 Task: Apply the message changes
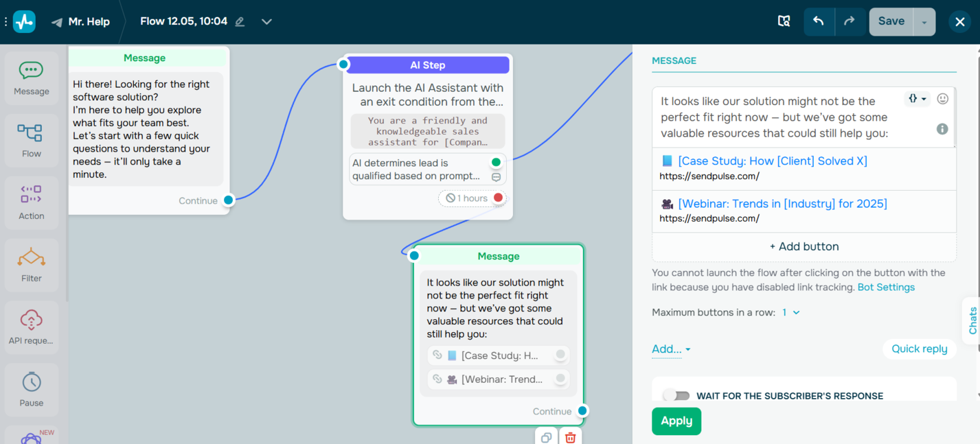676,421
